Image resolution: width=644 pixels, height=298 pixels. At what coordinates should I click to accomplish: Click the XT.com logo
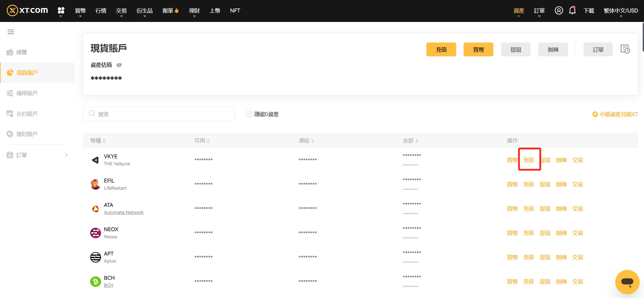coord(27,10)
